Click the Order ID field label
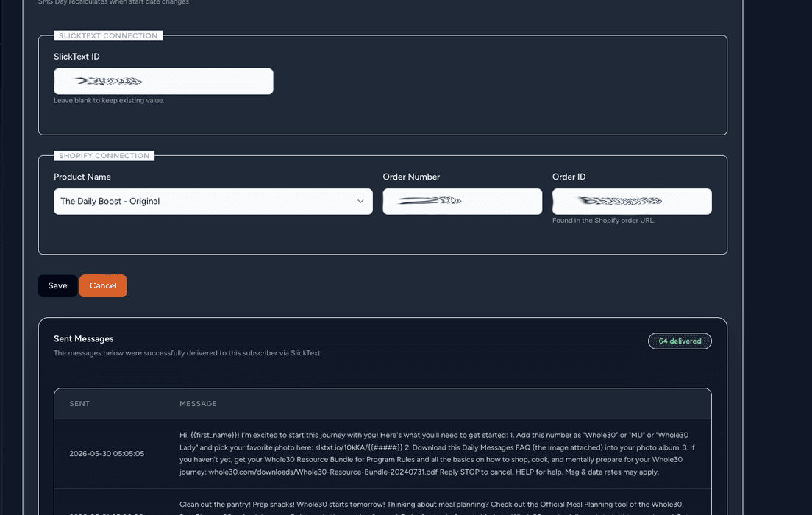Screen dimensions: 812x515 click(569, 177)
